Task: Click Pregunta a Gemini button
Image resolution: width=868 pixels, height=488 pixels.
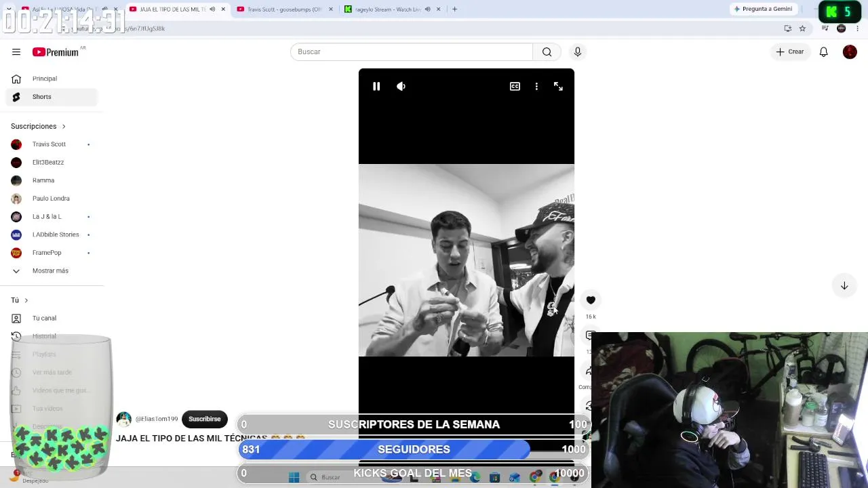Action: 763,9
